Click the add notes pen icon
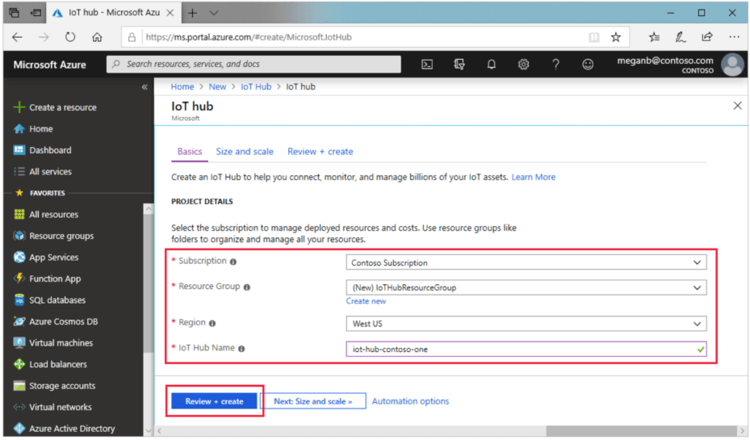Screen dimensions: 750x440 pyautogui.click(x=680, y=37)
